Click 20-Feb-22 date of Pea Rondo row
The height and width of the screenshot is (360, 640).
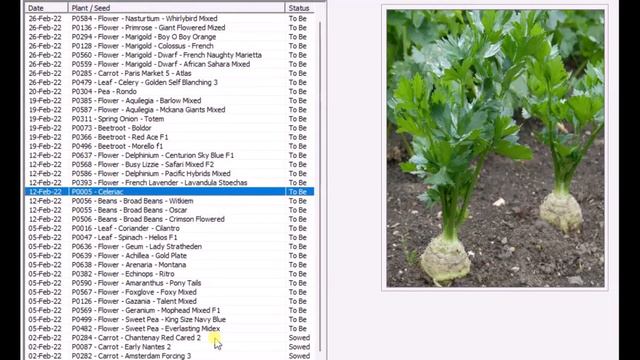click(45, 91)
